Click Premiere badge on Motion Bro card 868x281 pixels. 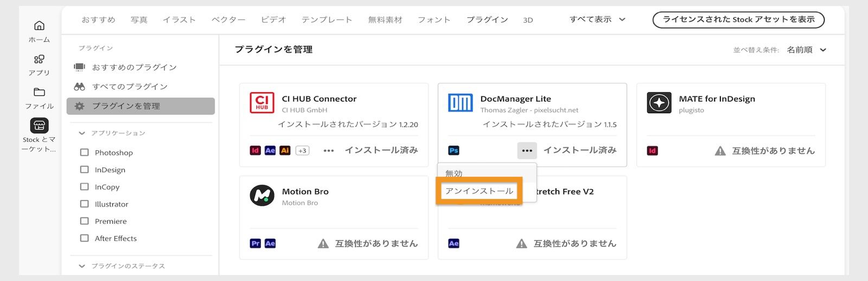tap(256, 244)
